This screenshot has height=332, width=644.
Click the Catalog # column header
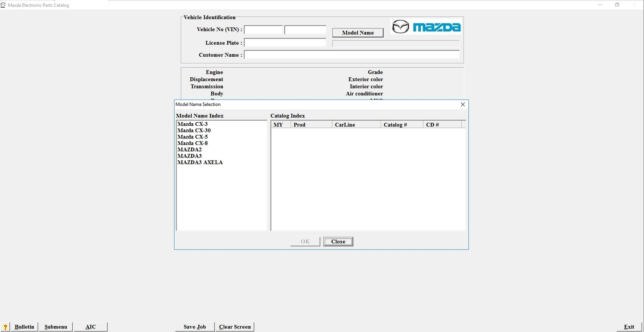(x=402, y=124)
